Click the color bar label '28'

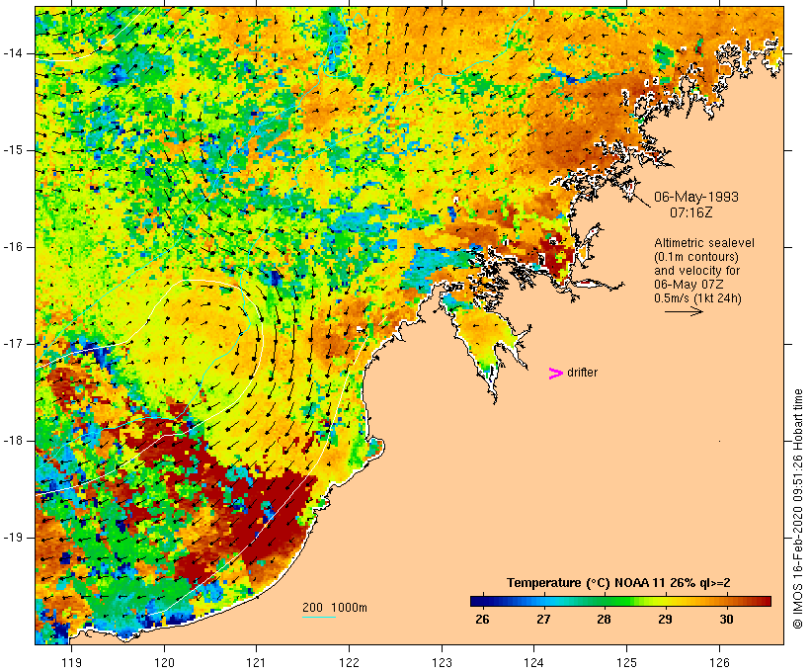click(x=604, y=619)
